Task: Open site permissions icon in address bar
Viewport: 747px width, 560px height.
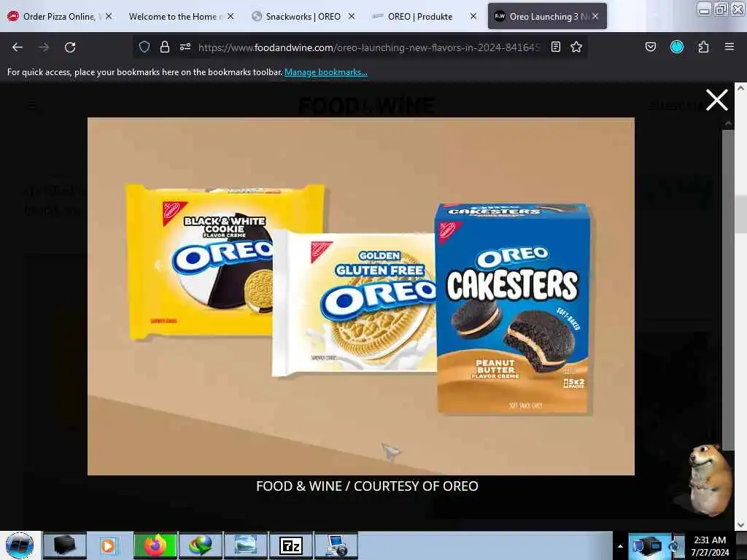Action: coord(185,47)
